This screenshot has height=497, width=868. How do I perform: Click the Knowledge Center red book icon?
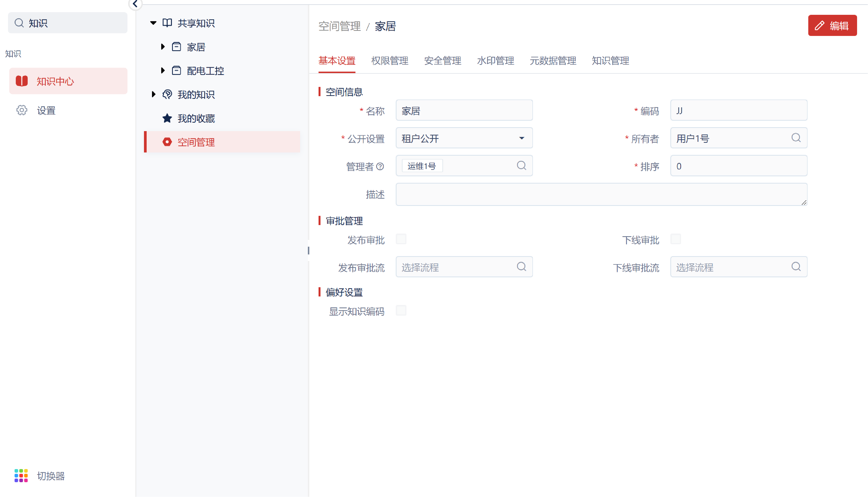pos(22,81)
